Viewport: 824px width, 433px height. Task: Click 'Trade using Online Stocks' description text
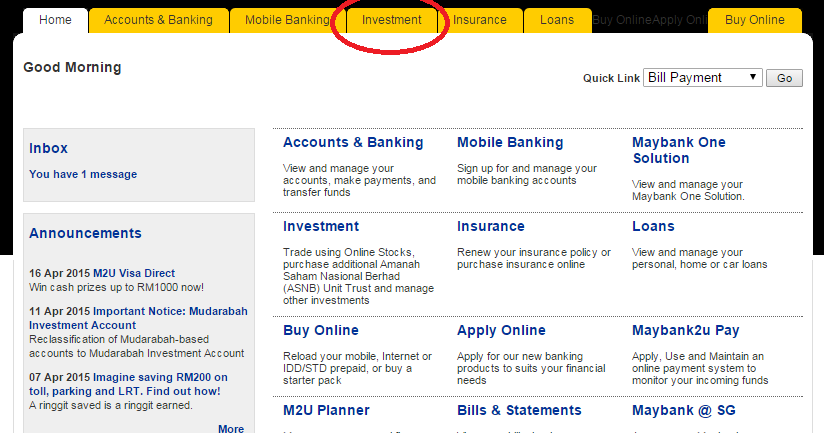pyautogui.click(x=358, y=276)
